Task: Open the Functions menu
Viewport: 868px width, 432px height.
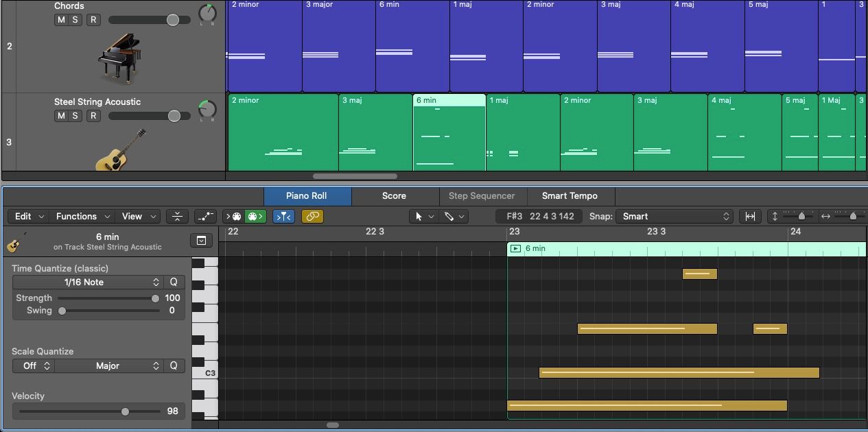Action: [82, 216]
